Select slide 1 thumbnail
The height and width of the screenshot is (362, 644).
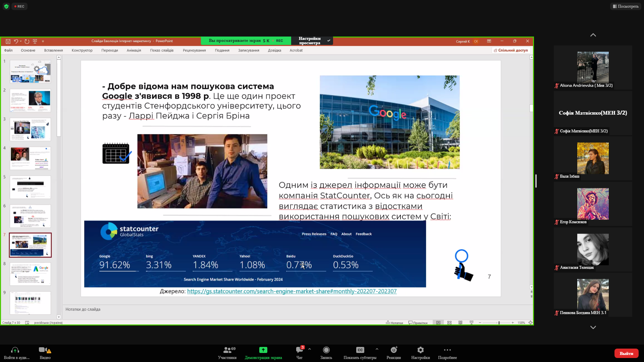(x=30, y=72)
